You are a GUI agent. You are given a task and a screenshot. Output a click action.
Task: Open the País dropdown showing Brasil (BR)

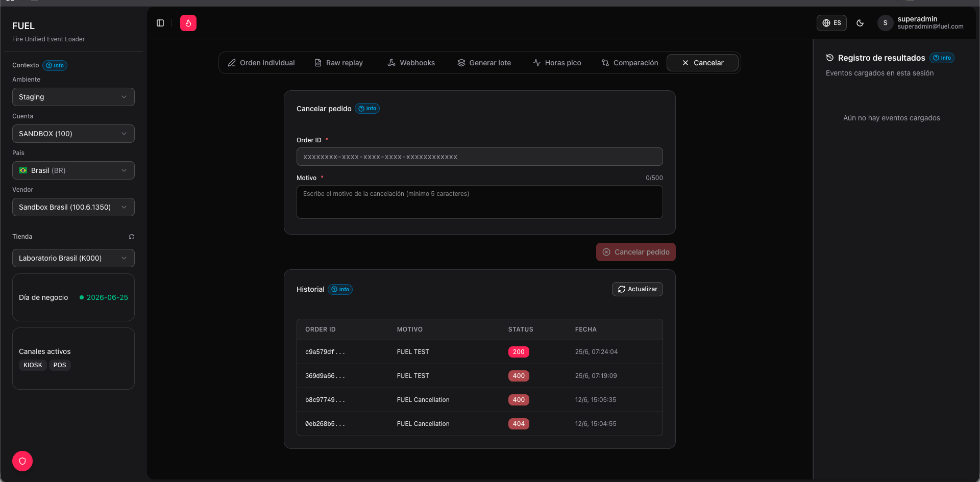coord(73,170)
